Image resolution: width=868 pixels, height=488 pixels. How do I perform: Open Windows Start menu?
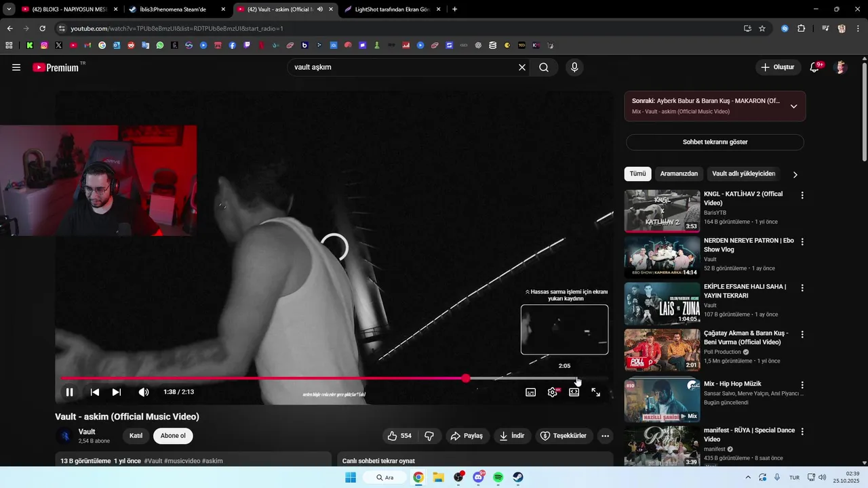coord(351,477)
